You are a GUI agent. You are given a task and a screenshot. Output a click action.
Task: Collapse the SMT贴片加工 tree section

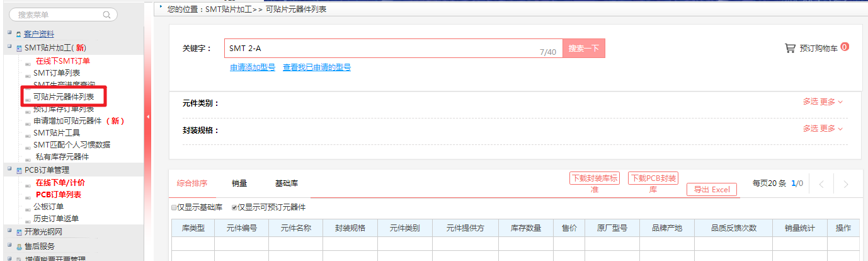click(x=9, y=47)
